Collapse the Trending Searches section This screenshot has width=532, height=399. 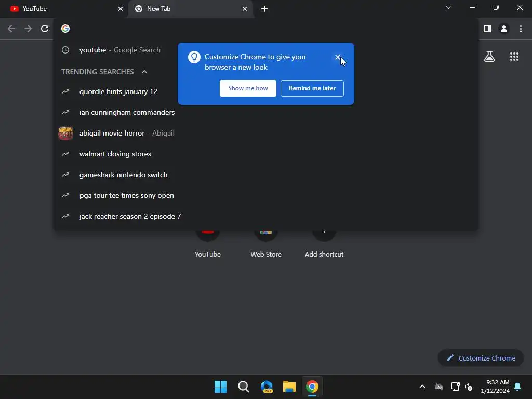click(x=144, y=72)
